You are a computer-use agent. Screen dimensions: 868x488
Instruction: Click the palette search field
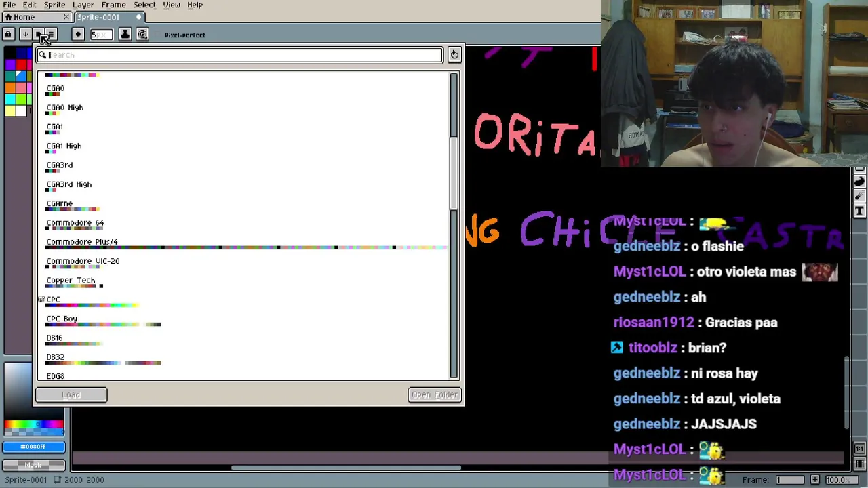239,55
